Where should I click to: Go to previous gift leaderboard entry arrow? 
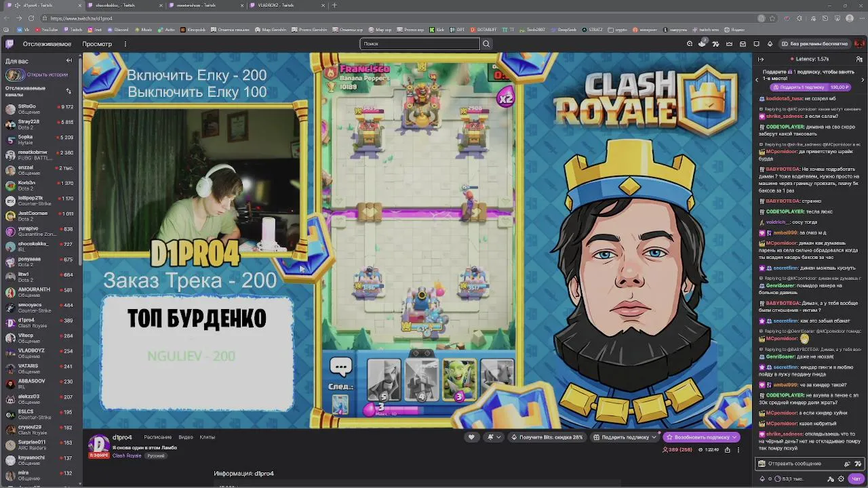pos(757,79)
